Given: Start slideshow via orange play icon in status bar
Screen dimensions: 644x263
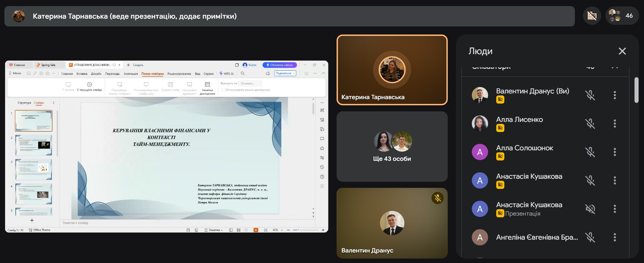Looking at the screenshot, I should tap(256, 230).
